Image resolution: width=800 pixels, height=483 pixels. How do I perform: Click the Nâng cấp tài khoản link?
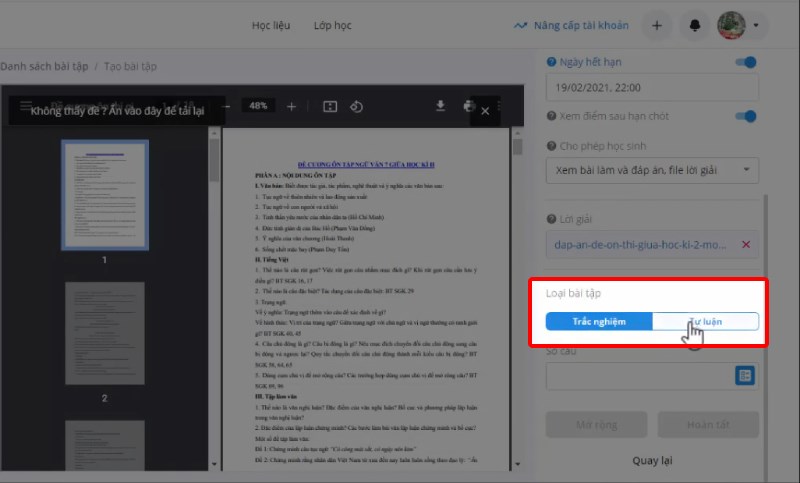571,26
